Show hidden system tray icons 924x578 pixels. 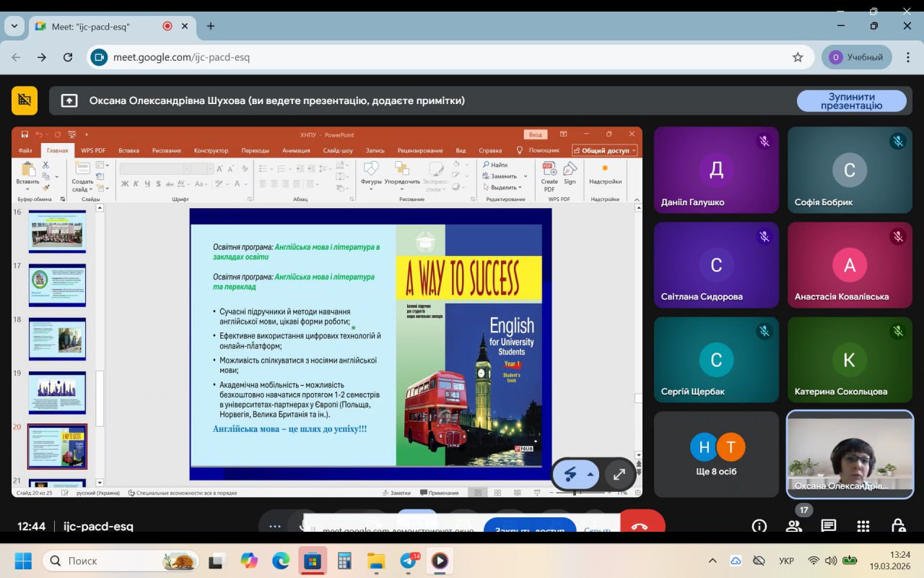pos(712,561)
